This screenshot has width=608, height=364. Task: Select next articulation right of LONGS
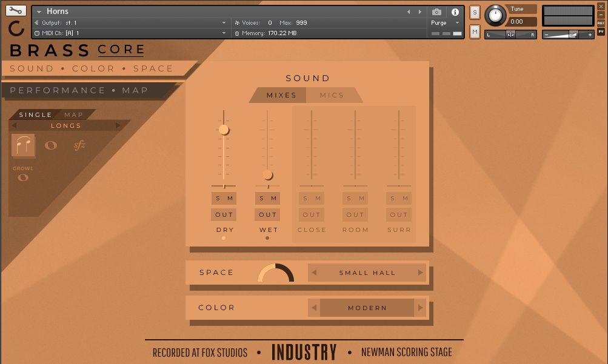[x=118, y=125]
